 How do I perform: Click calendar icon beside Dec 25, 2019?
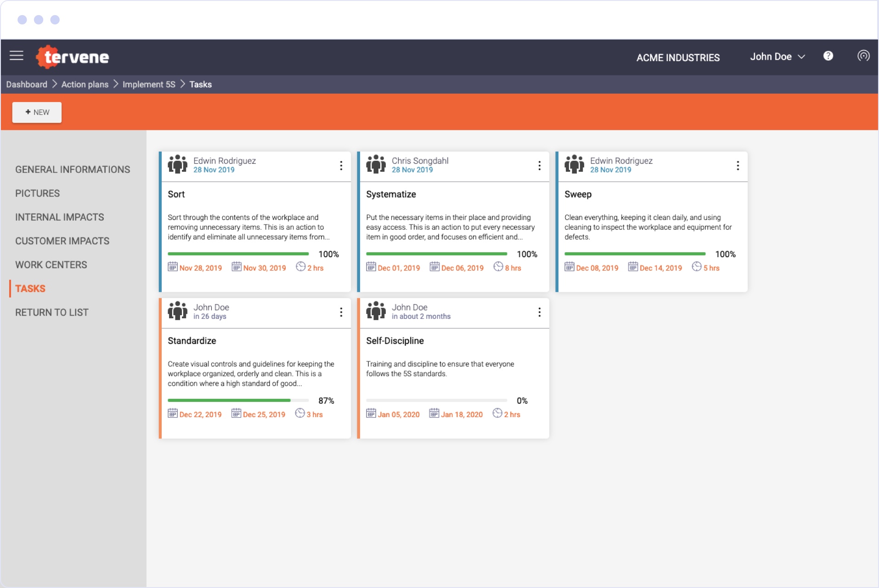pos(236,413)
